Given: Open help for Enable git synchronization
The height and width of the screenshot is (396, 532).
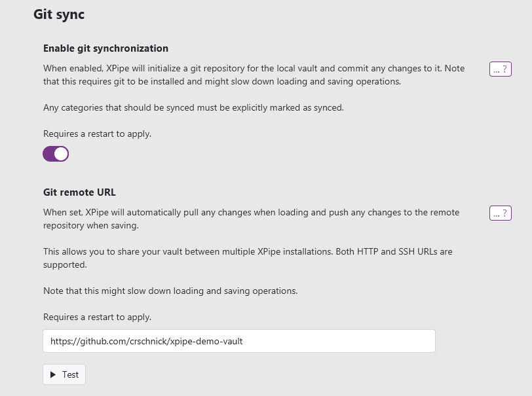Looking at the screenshot, I should pos(500,69).
